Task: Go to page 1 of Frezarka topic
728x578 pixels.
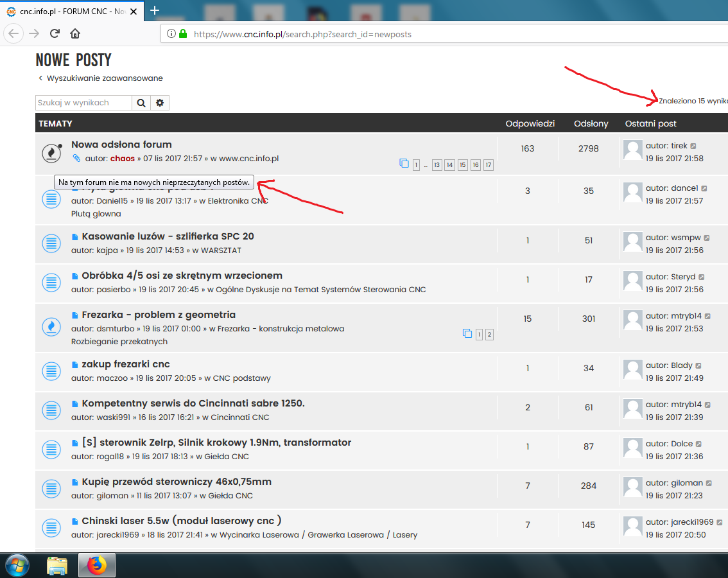Action: click(x=479, y=335)
